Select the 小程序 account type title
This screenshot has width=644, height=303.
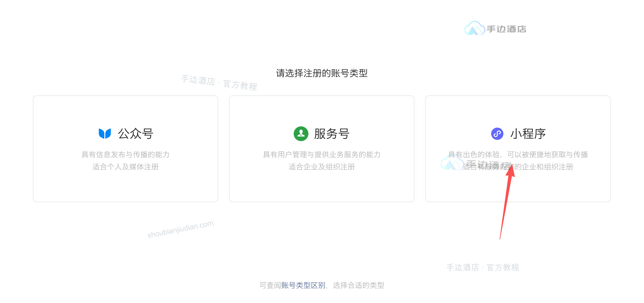[x=528, y=134]
